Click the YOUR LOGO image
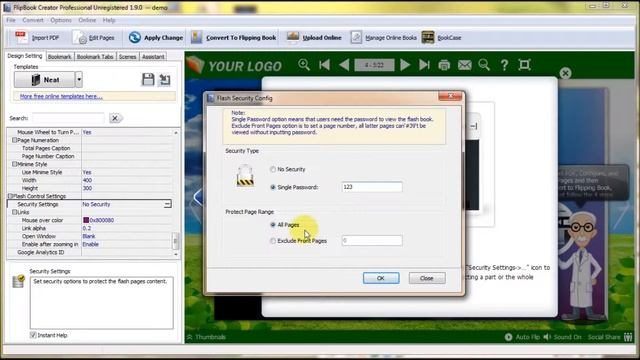The height and width of the screenshot is (360, 640). (235, 65)
